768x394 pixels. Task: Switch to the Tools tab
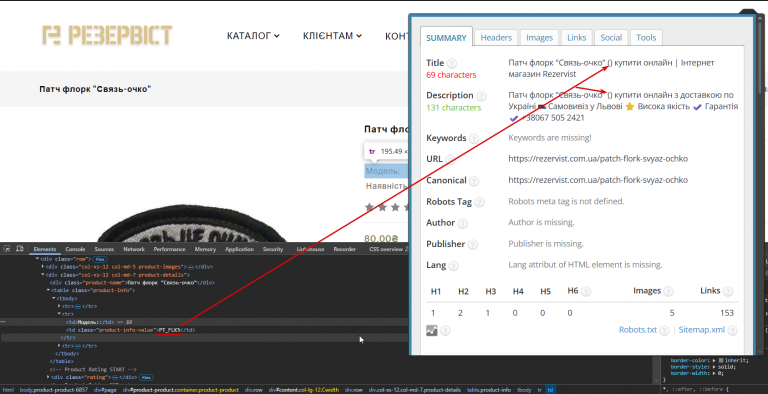[x=646, y=37]
